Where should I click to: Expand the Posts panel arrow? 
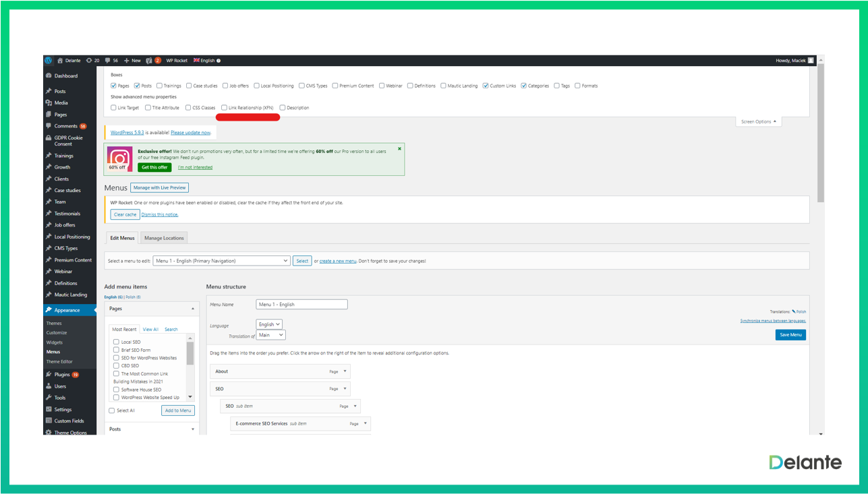[193, 429]
